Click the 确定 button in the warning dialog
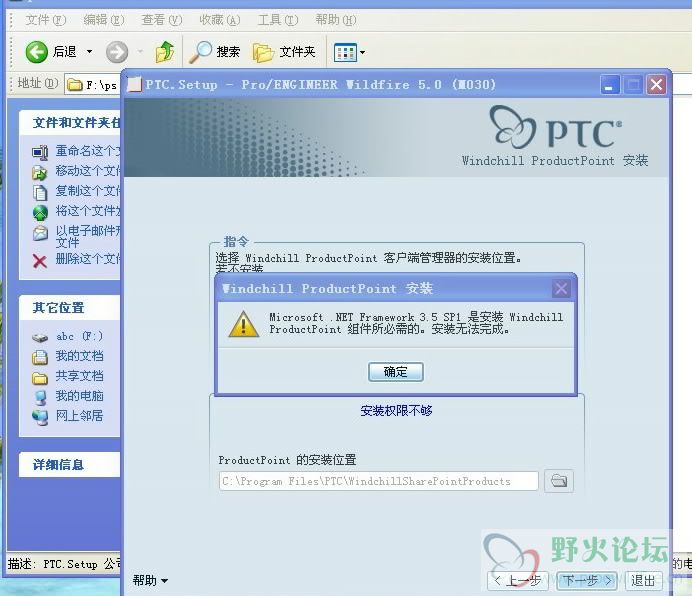Screen dimensions: 692x596 pos(395,372)
